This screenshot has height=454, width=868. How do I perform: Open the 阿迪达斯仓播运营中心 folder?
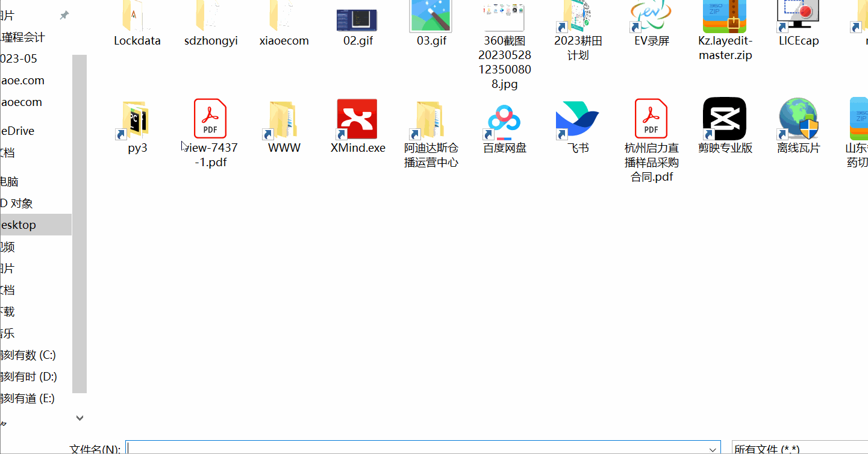(x=431, y=118)
